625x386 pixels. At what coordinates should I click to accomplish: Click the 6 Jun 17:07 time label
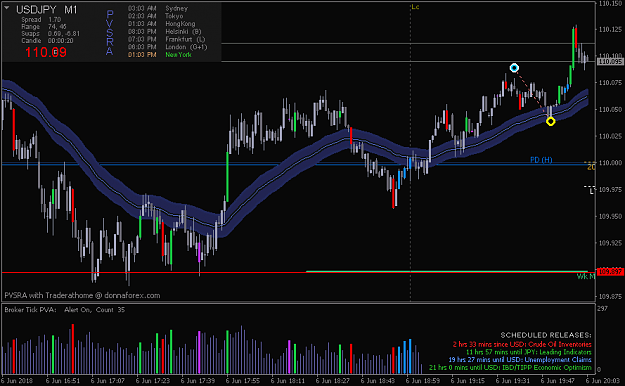pos(108,381)
